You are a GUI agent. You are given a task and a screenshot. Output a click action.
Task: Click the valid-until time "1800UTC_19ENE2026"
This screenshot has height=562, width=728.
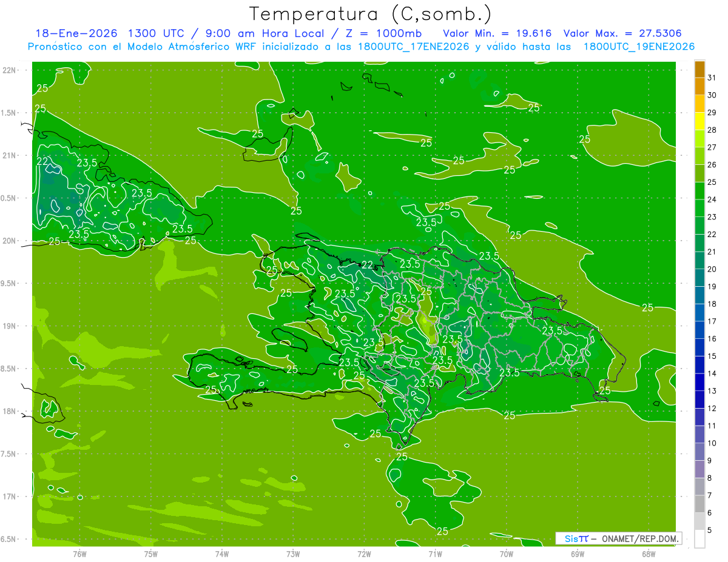pyautogui.click(x=639, y=47)
